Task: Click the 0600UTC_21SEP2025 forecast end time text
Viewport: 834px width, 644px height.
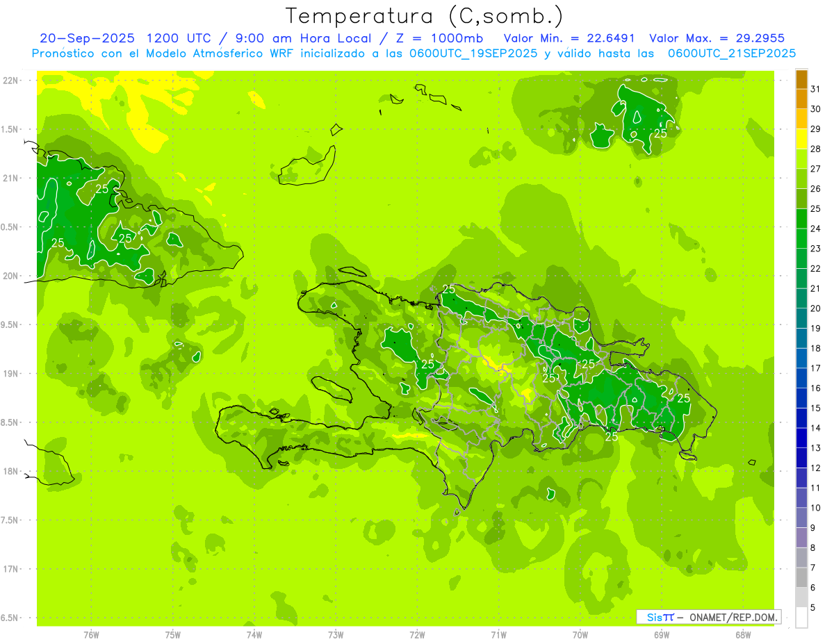Action: point(732,53)
